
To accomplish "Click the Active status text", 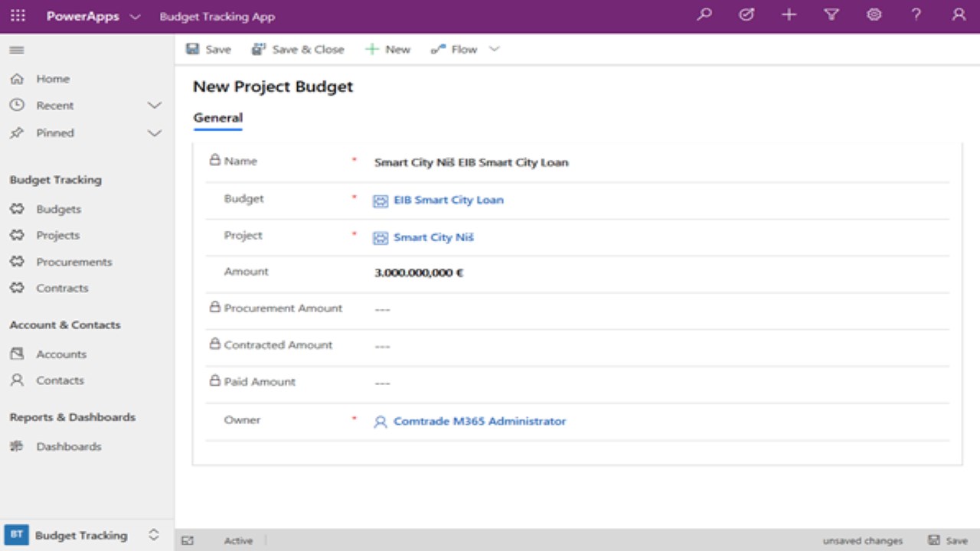I will pos(238,540).
